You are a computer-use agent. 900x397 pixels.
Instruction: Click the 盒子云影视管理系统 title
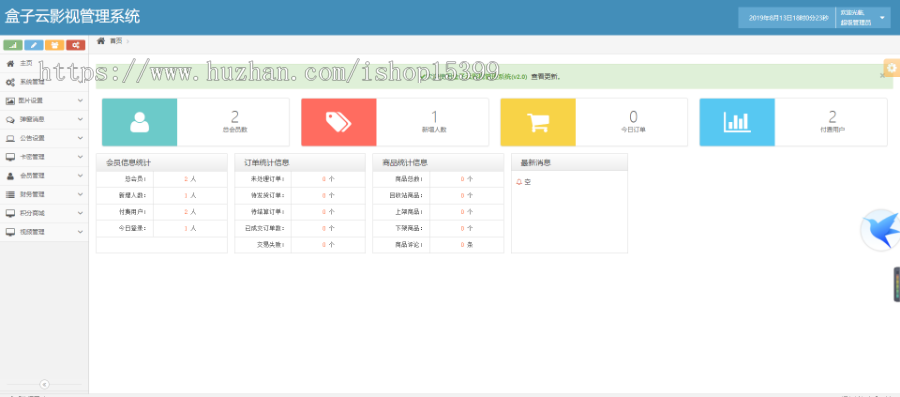point(72,16)
